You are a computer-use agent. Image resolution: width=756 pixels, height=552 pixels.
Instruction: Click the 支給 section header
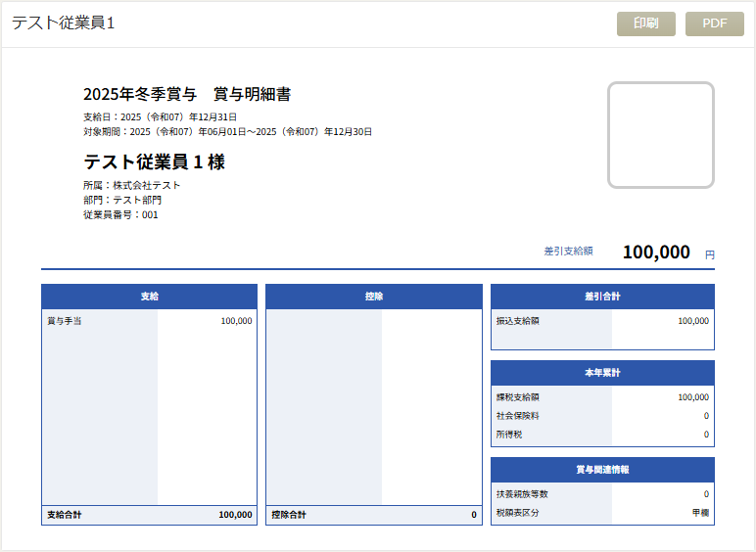point(149,297)
